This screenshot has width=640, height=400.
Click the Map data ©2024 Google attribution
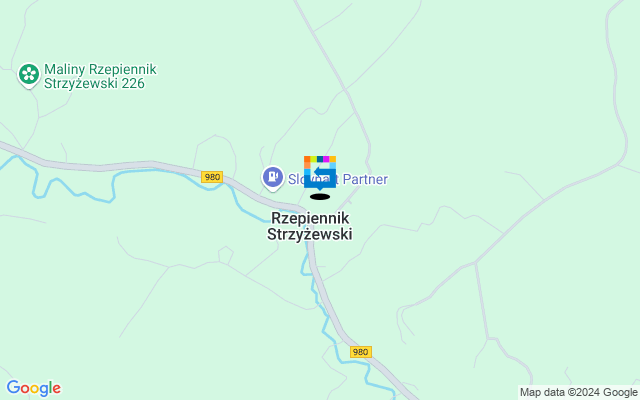(578, 393)
